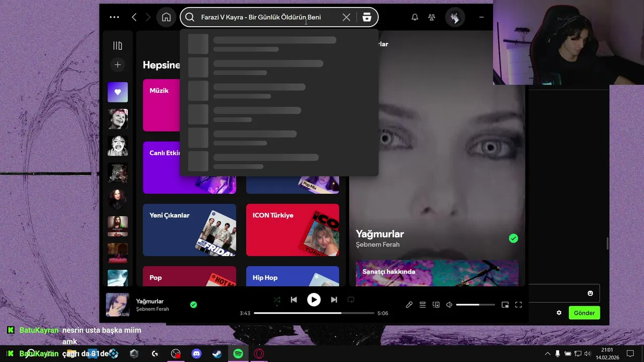This screenshot has height=362, width=644.
Task: Skip to next track
Action: (334, 300)
